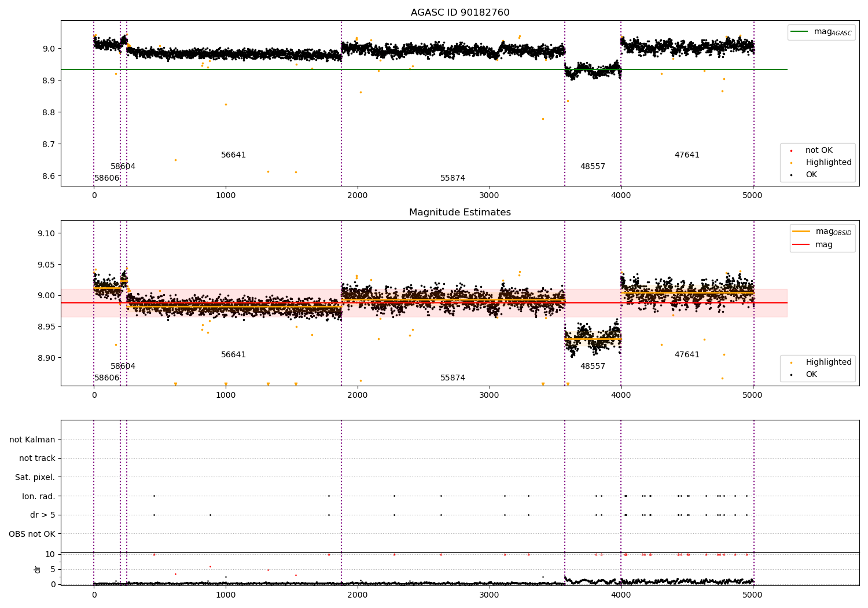868x608 pixels.
Task: Click obsid label 56641 in Magnitude Estimates plot
Action: click(x=233, y=355)
